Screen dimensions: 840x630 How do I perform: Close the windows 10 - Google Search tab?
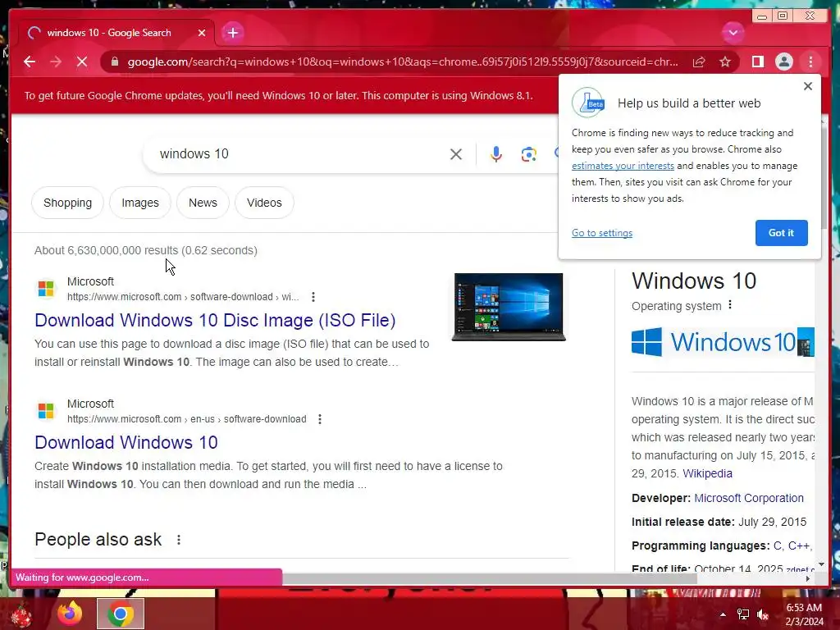(202, 33)
